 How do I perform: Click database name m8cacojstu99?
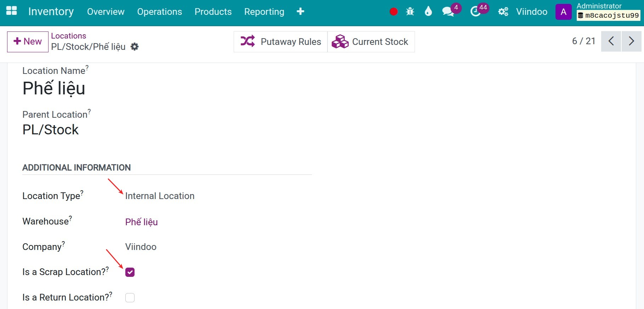tap(608, 15)
